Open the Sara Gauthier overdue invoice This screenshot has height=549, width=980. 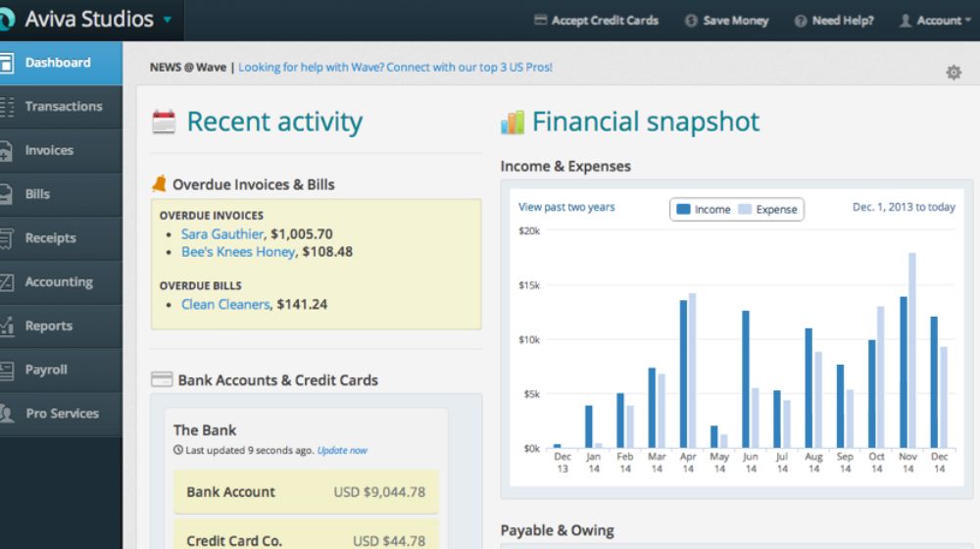222,234
